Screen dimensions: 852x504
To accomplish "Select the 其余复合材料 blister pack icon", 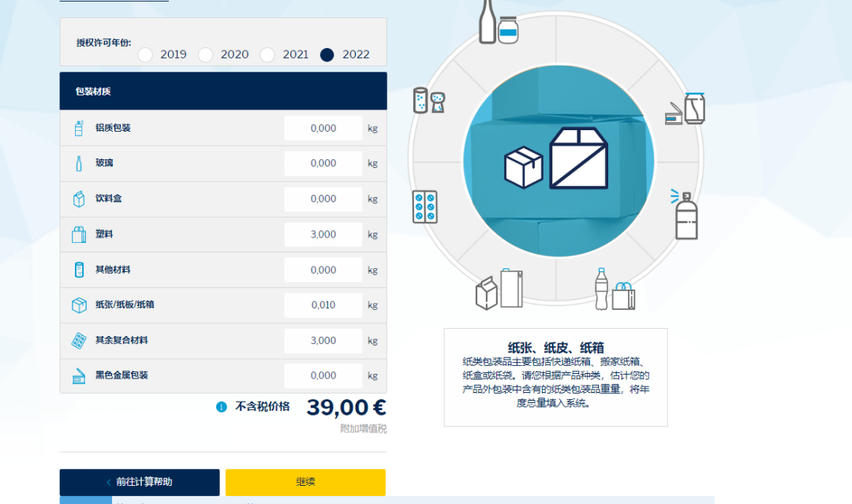I will (x=77, y=340).
